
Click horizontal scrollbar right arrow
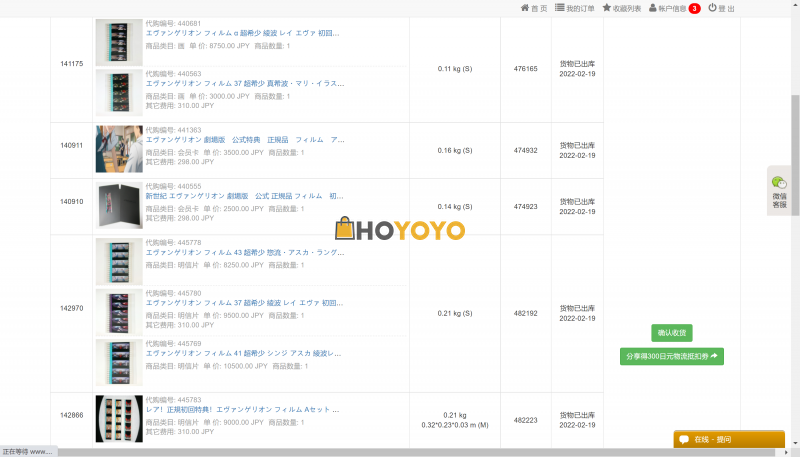[786, 452]
